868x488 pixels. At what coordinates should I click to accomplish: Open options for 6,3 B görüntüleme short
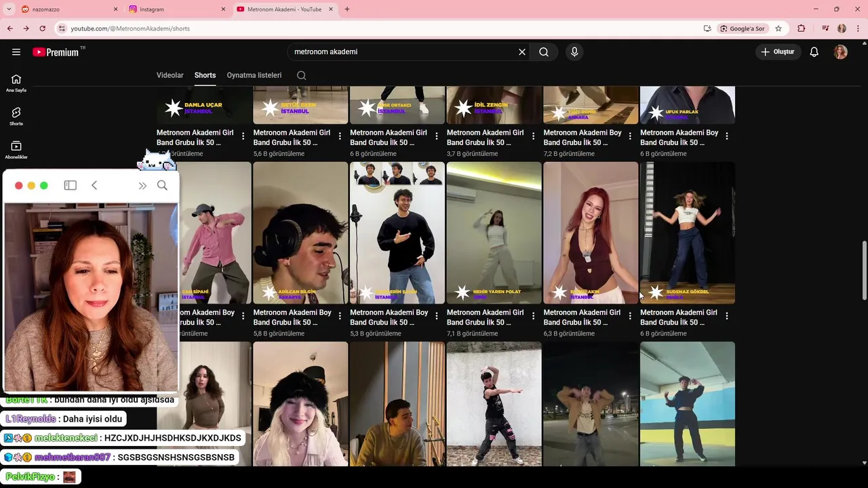pos(630,316)
